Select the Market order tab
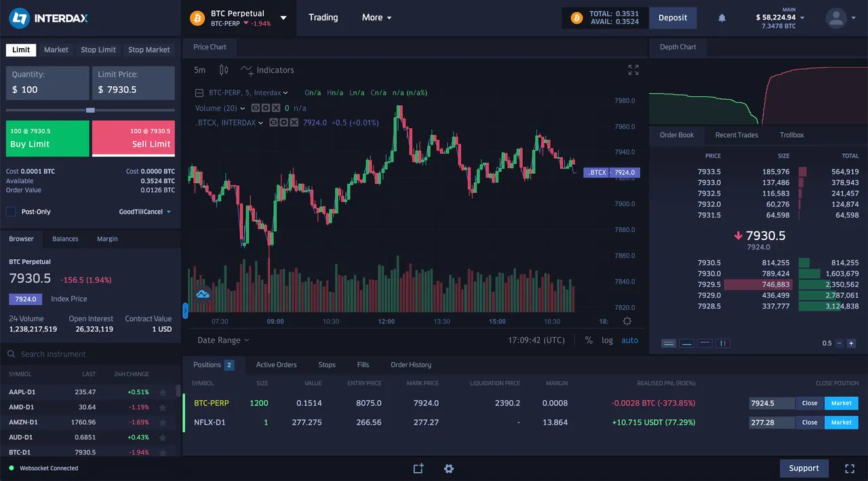 (x=56, y=50)
